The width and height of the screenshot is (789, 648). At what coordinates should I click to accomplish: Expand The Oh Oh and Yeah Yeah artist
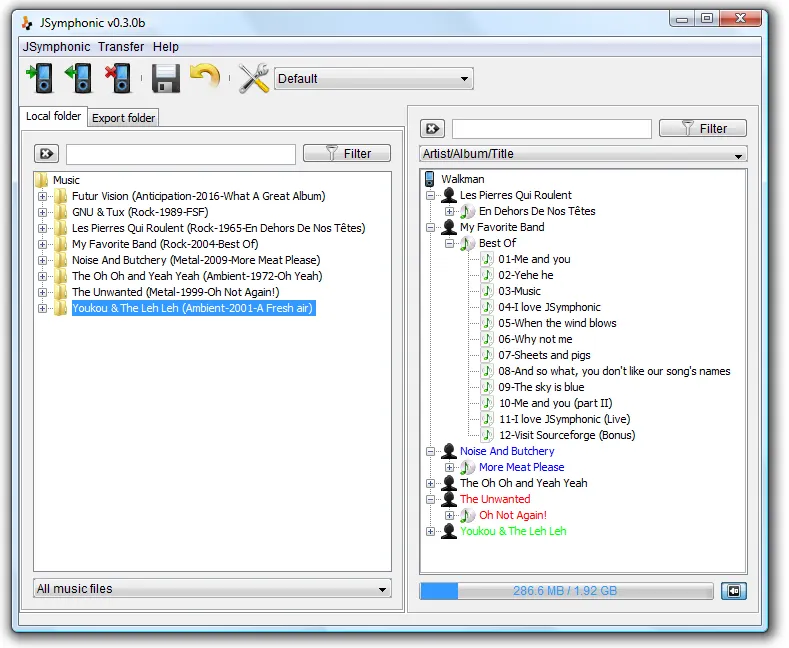(x=430, y=483)
